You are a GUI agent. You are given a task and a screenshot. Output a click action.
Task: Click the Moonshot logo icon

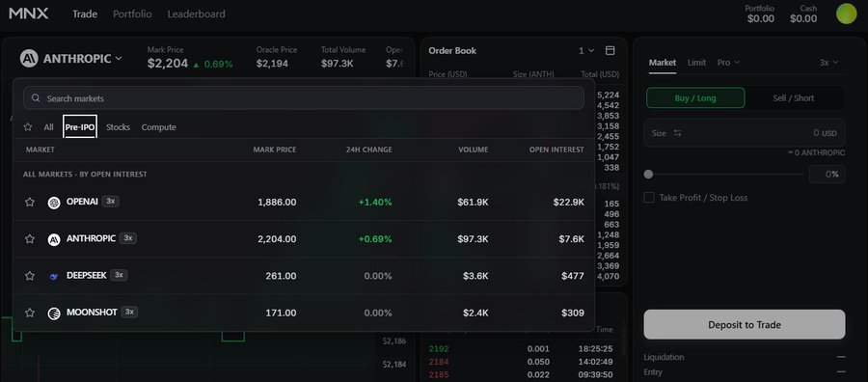point(54,314)
